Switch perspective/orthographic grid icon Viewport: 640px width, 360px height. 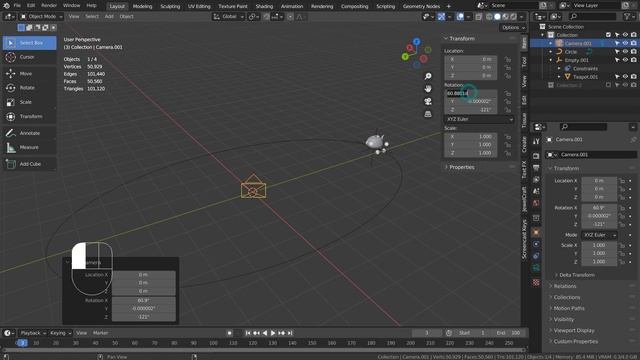tap(428, 114)
